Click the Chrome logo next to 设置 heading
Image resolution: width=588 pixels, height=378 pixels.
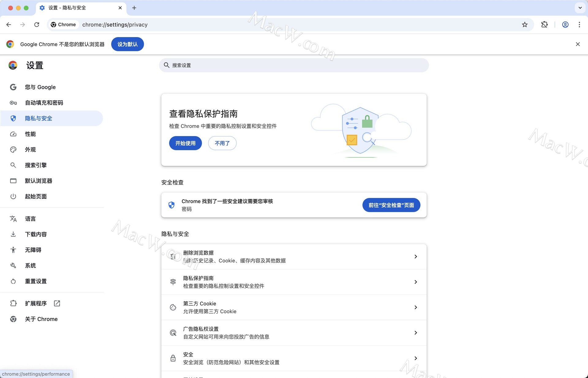pos(13,65)
